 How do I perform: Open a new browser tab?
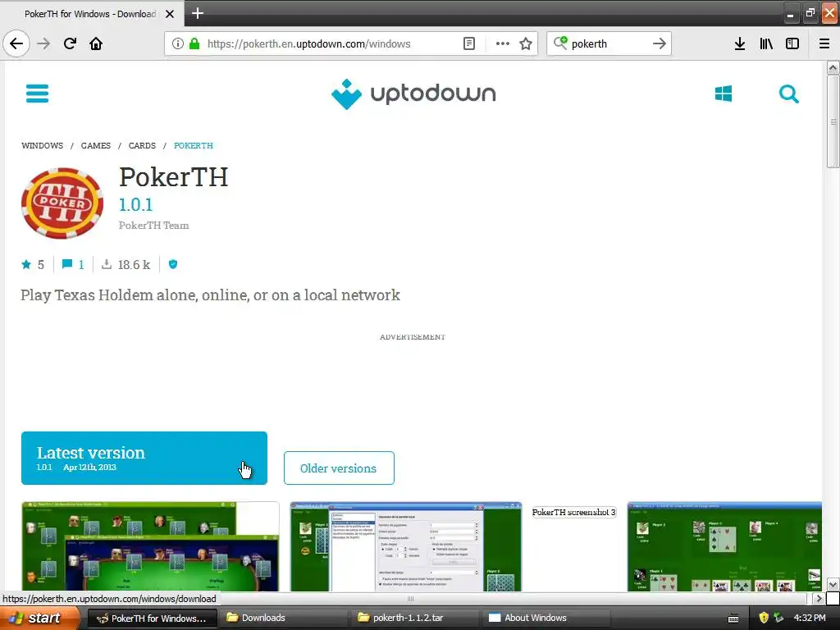click(x=198, y=13)
